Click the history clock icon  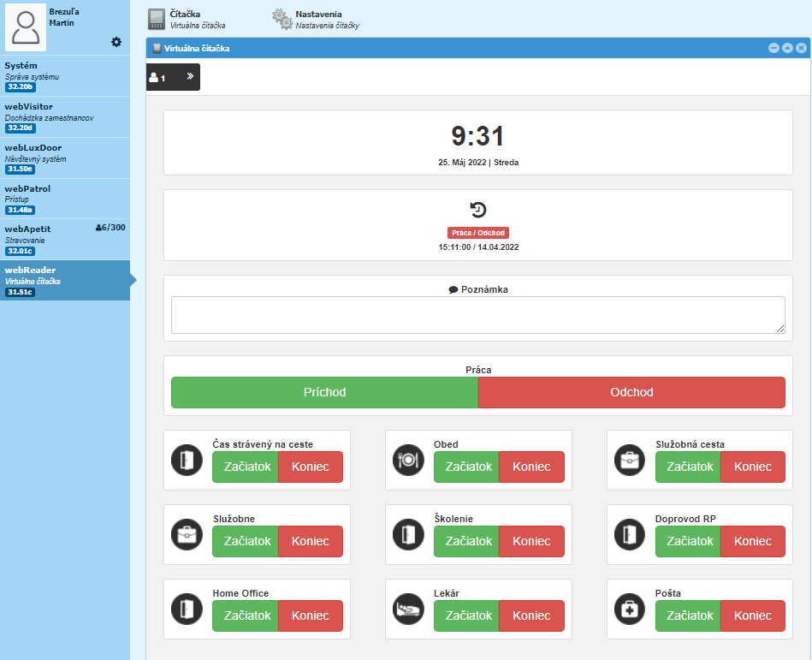(478, 210)
